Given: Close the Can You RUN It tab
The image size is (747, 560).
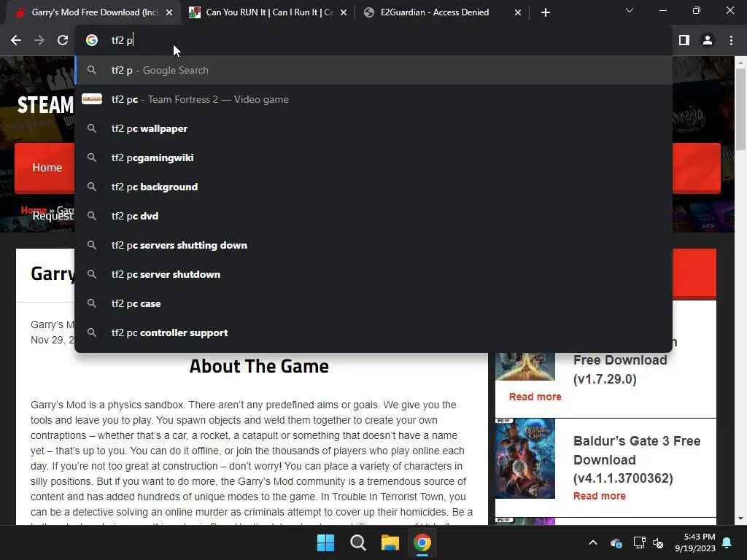Looking at the screenshot, I should 344,12.
